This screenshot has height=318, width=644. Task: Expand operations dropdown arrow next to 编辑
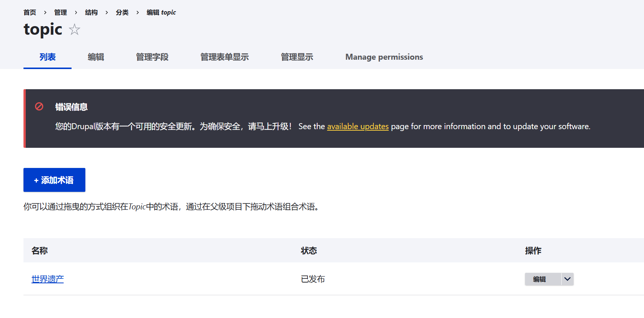pyautogui.click(x=567, y=279)
